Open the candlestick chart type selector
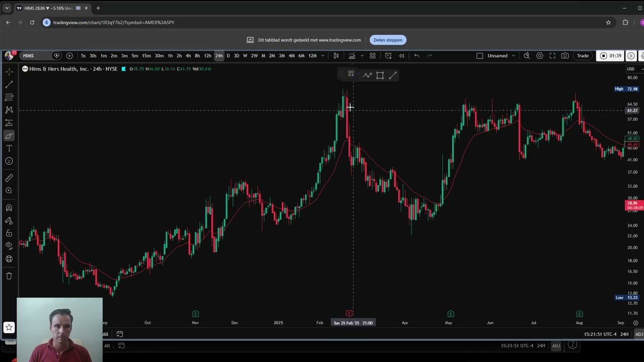 pyautogui.click(x=336, y=56)
